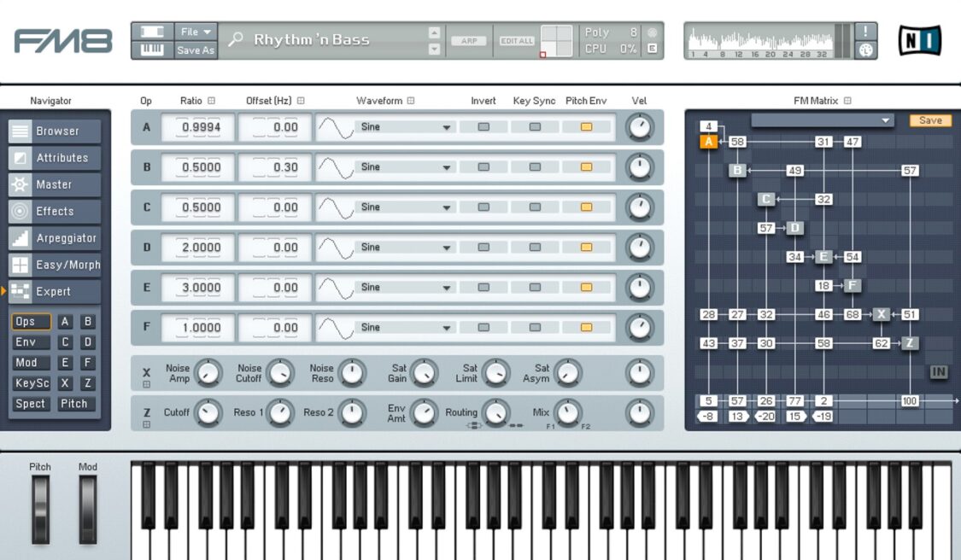Open the Attributes panel
Screen dimensions: 961x560
pyautogui.click(x=55, y=157)
